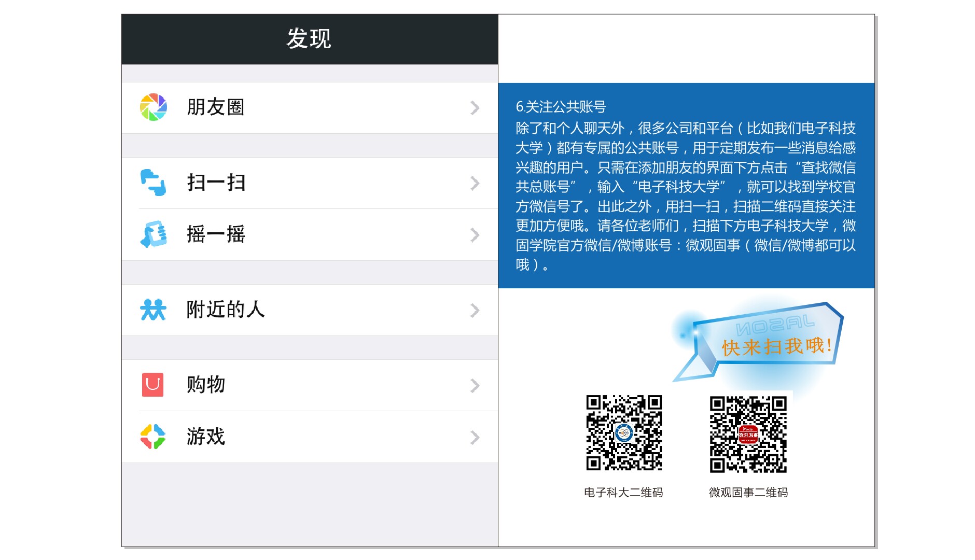The image size is (975, 560).
Task: Click the 电子科大 QR code image
Action: [x=624, y=433]
